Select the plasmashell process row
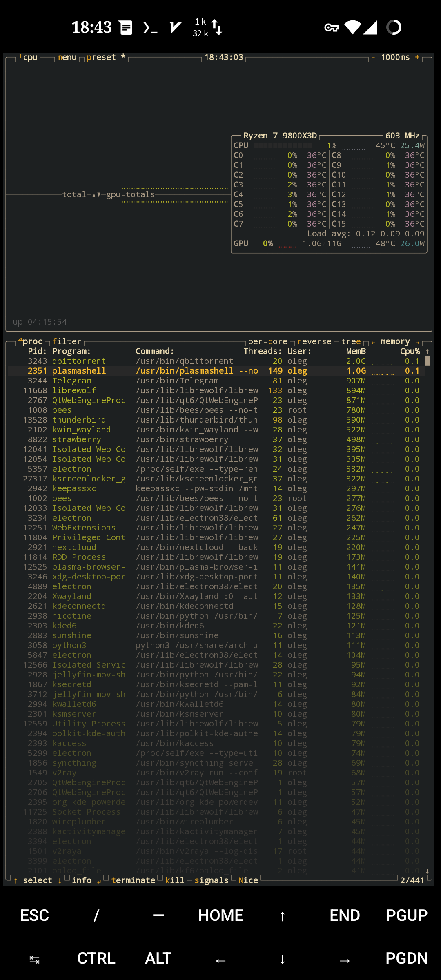 click(216, 371)
